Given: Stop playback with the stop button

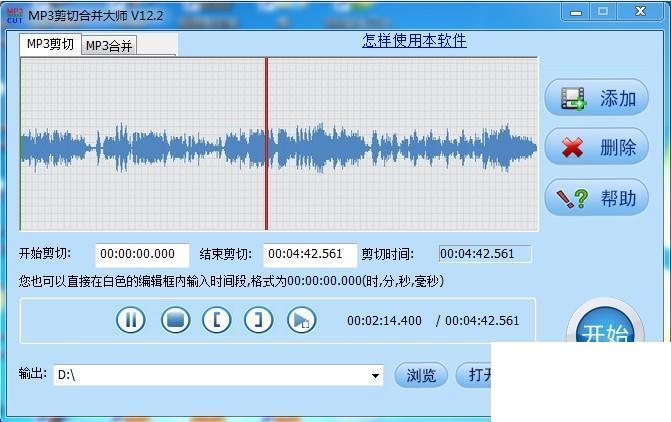Looking at the screenshot, I should pos(175,320).
